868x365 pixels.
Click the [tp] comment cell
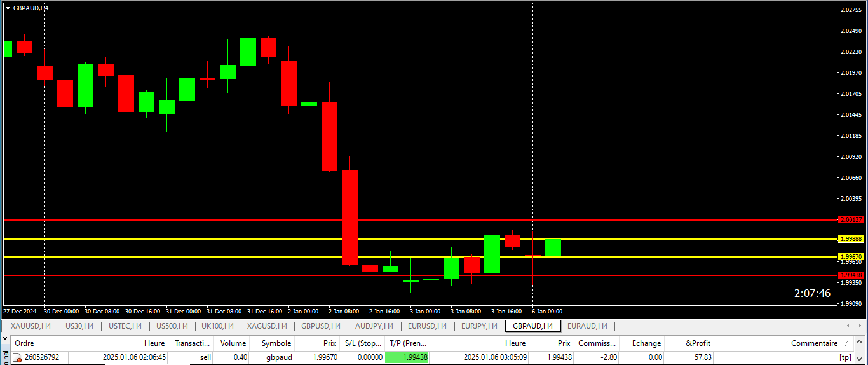845,357
